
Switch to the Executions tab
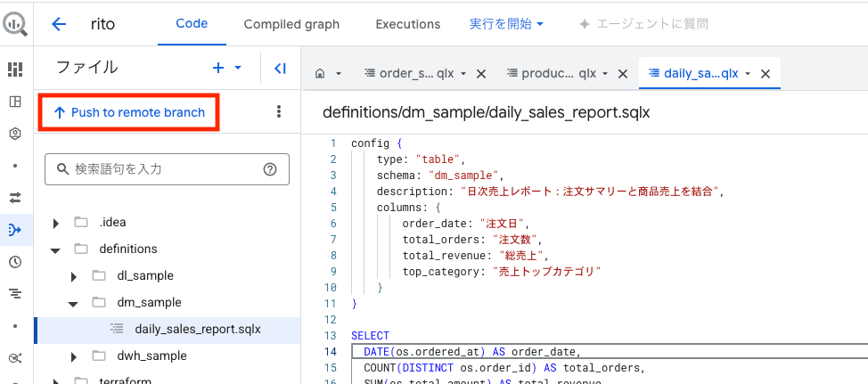pos(407,24)
